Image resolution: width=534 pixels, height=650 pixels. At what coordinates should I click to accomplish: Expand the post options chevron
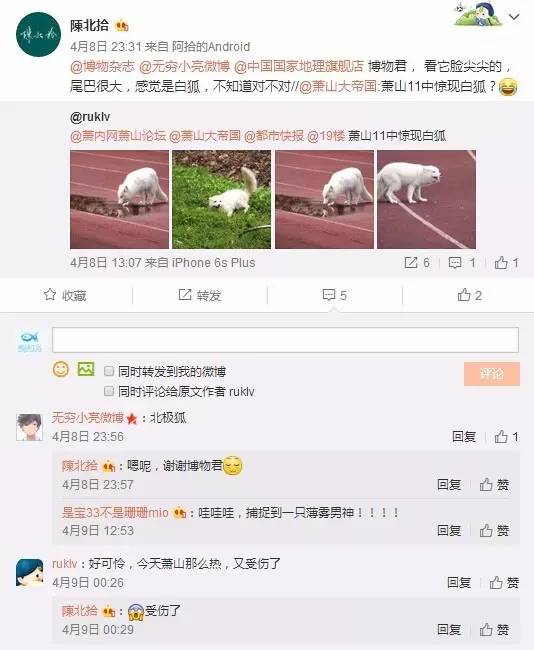514,17
